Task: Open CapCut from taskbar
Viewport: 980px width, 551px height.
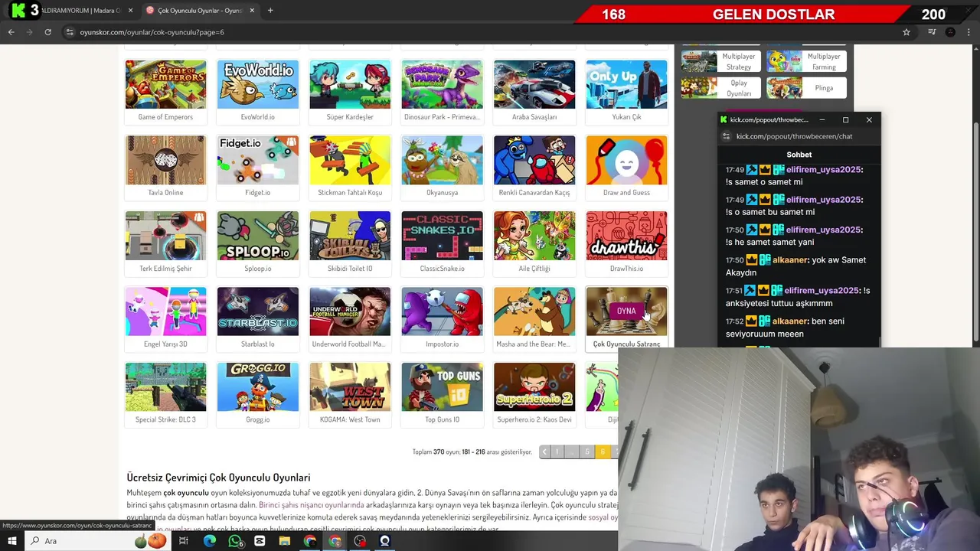Action: tap(260, 541)
